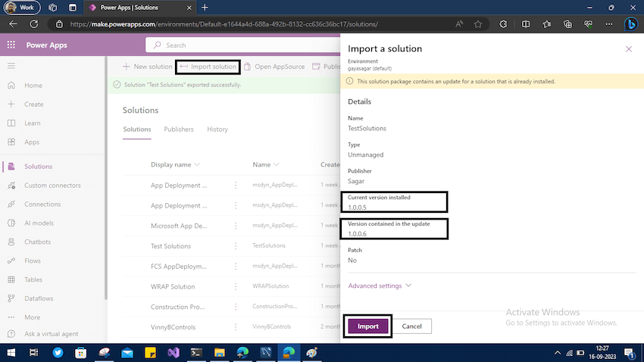Open the VinnyBControls solution
The height and width of the screenshot is (362, 644).
coord(173,327)
